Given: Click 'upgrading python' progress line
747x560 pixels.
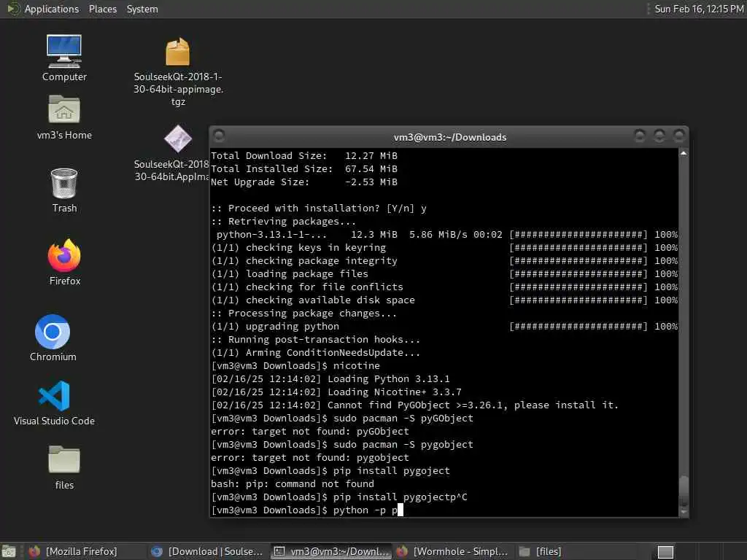Looking at the screenshot, I should click(x=444, y=326).
